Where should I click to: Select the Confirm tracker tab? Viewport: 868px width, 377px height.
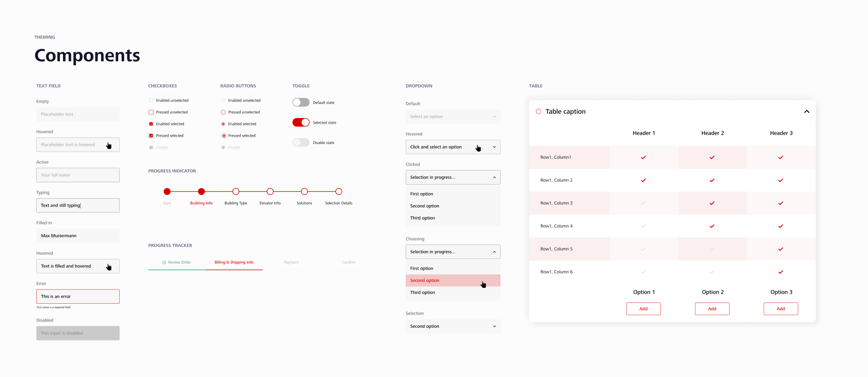click(348, 262)
